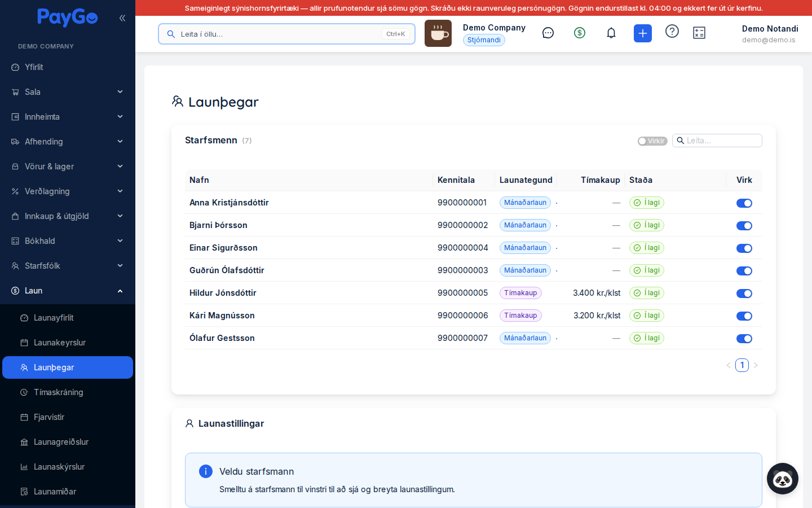Open Launakeyrslur in the sidebar

pos(68,343)
